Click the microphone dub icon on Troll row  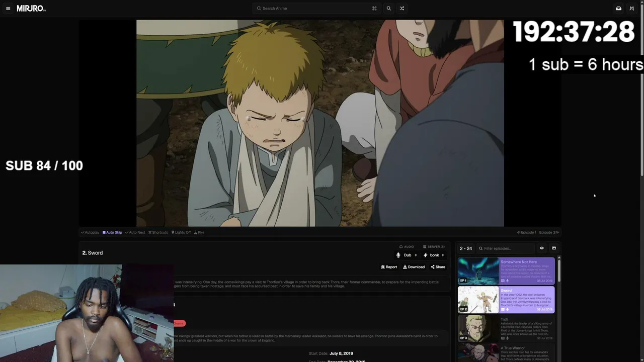[507, 338]
